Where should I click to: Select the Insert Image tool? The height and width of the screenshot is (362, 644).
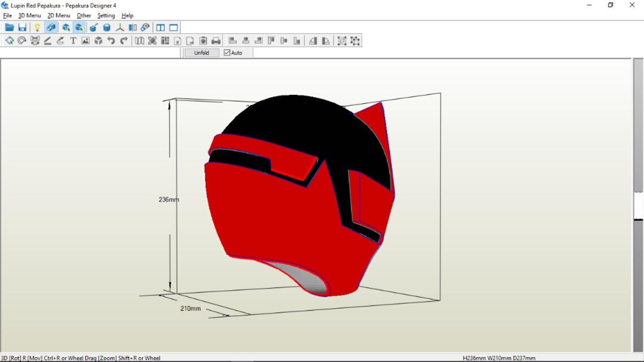(x=85, y=40)
